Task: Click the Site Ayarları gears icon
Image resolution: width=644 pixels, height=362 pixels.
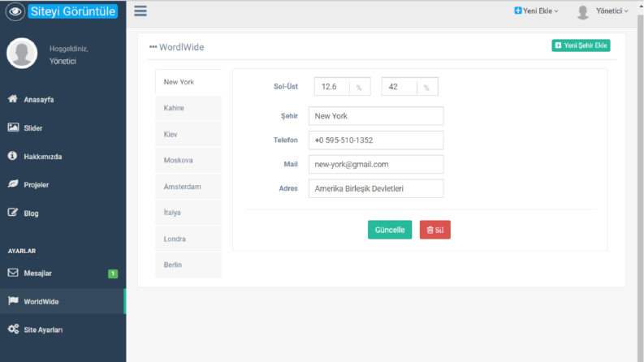Action: 13,330
